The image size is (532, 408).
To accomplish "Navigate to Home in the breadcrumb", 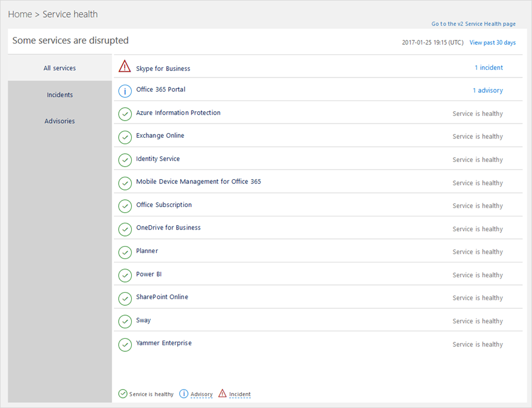I will 20,14.
